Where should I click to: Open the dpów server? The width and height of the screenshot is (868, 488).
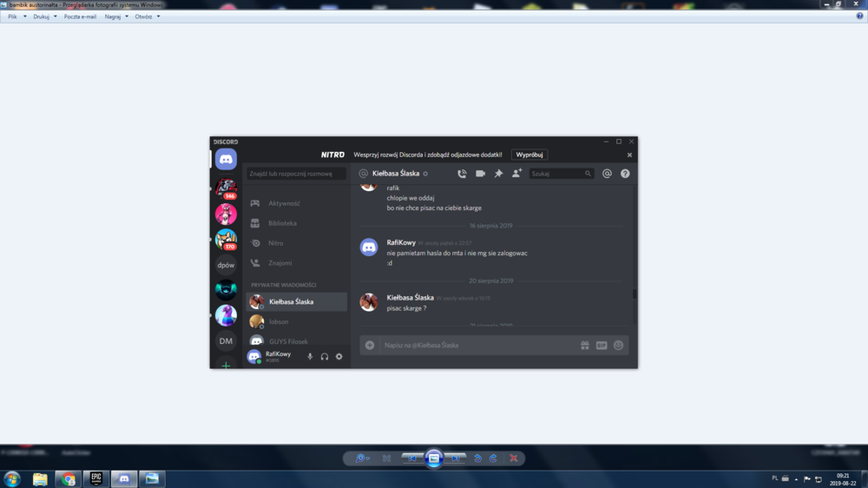226,265
